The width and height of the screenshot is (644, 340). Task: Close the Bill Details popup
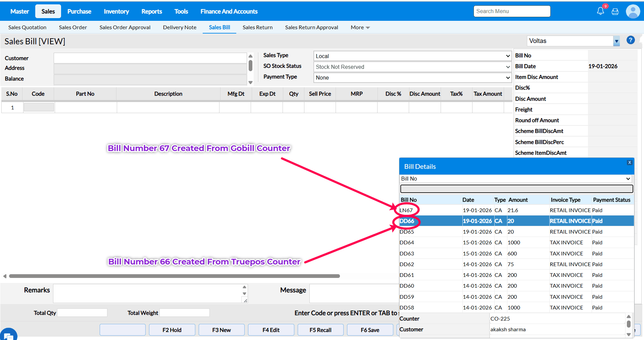pyautogui.click(x=630, y=162)
